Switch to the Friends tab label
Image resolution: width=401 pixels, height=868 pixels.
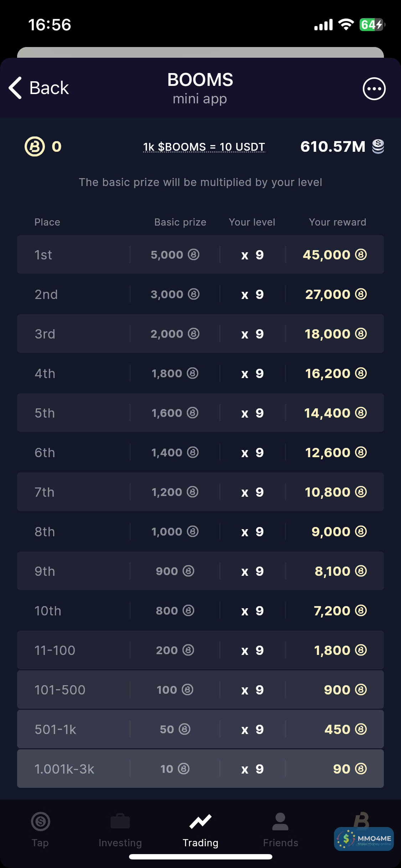[x=281, y=843]
